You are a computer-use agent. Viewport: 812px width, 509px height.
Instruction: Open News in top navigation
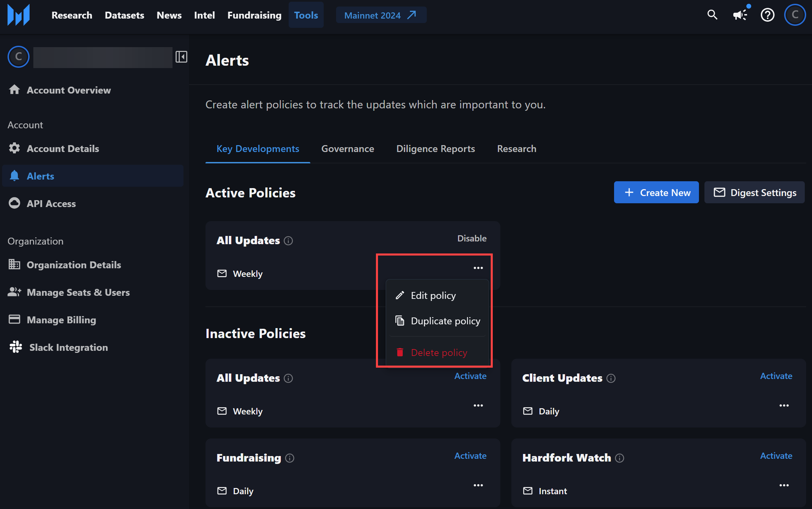169,15
